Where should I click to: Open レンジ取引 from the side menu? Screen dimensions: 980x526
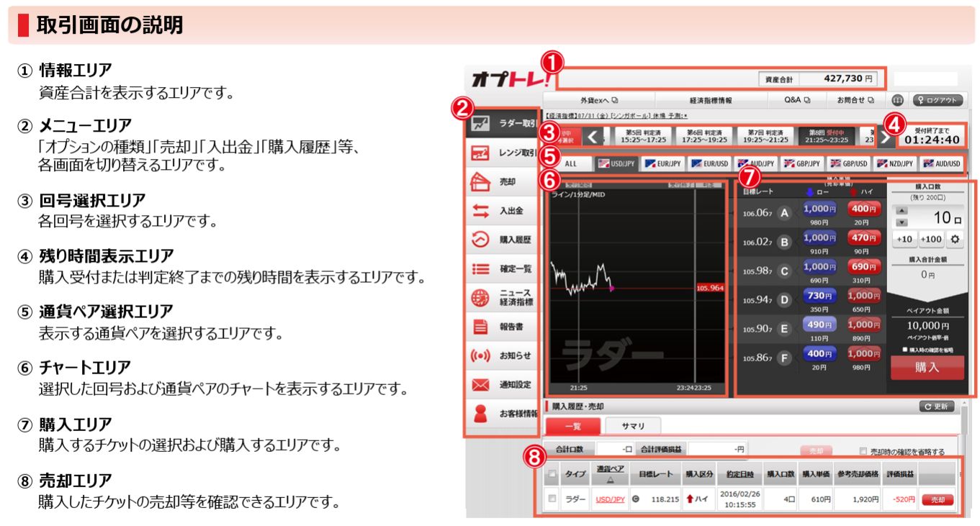tap(504, 153)
